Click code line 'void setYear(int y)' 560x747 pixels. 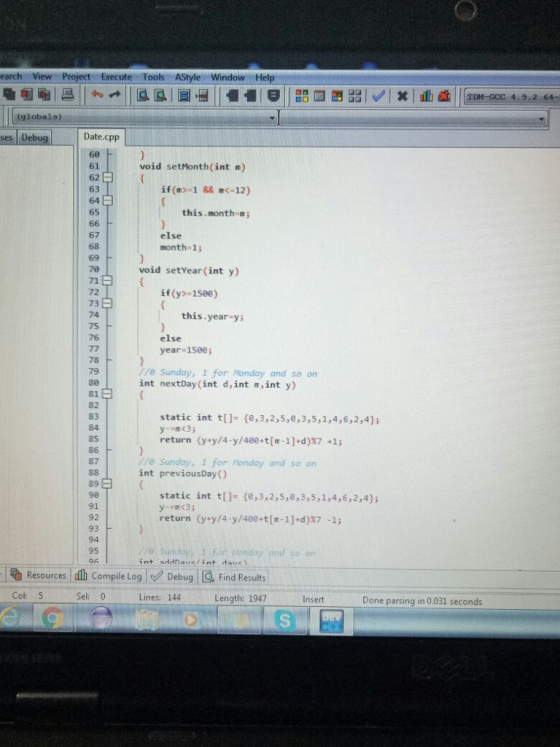(189, 271)
